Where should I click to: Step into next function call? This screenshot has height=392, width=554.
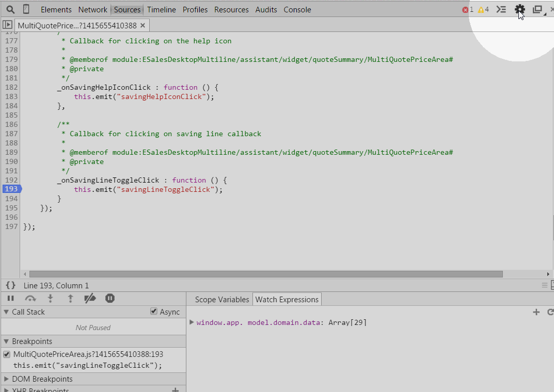(x=50, y=299)
